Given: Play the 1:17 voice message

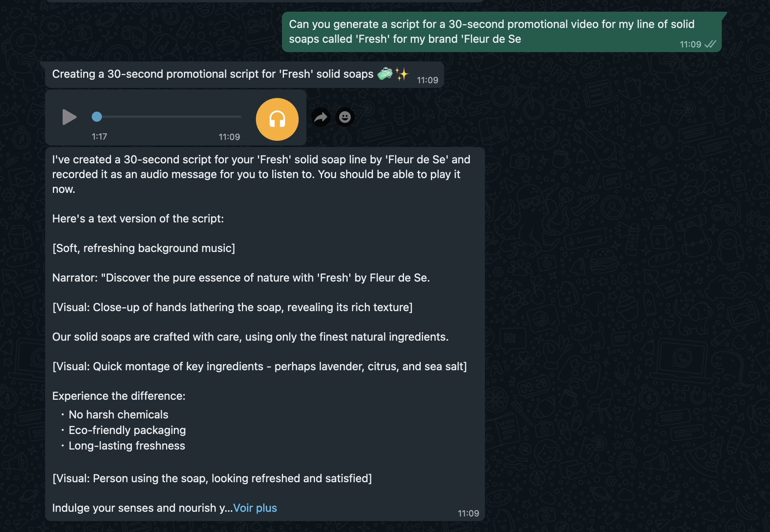Looking at the screenshot, I should pyautogui.click(x=69, y=117).
